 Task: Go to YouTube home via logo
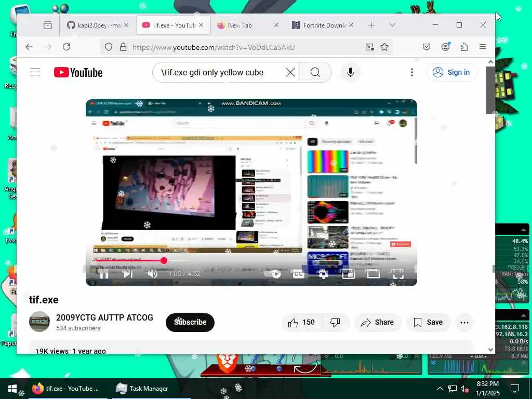78,72
